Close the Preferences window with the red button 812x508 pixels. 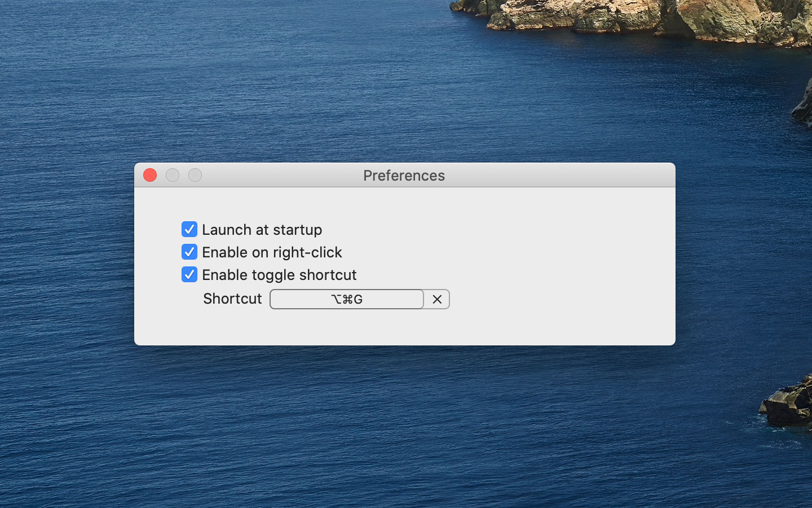click(x=150, y=175)
